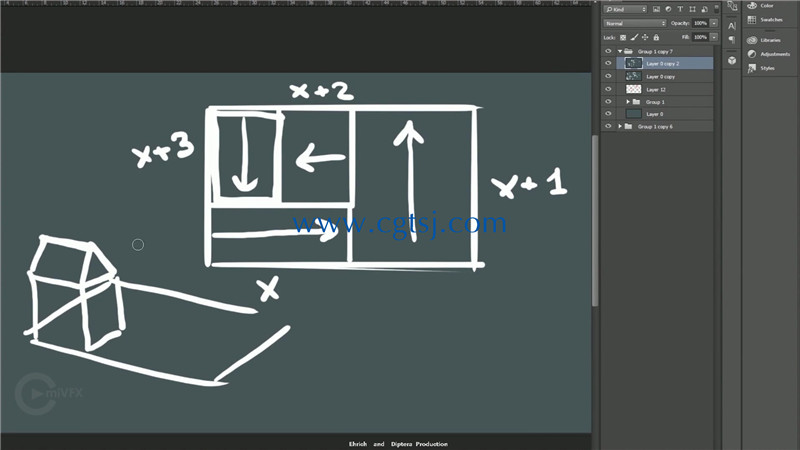Screen dimensions: 800x450
Task: Toggle lock position icon
Action: click(x=645, y=37)
